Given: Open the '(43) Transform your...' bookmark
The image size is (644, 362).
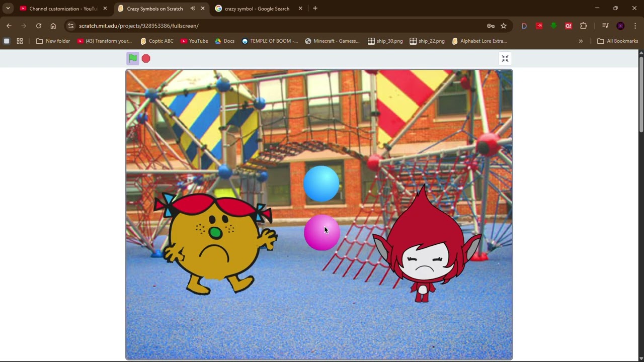Looking at the screenshot, I should [x=105, y=41].
